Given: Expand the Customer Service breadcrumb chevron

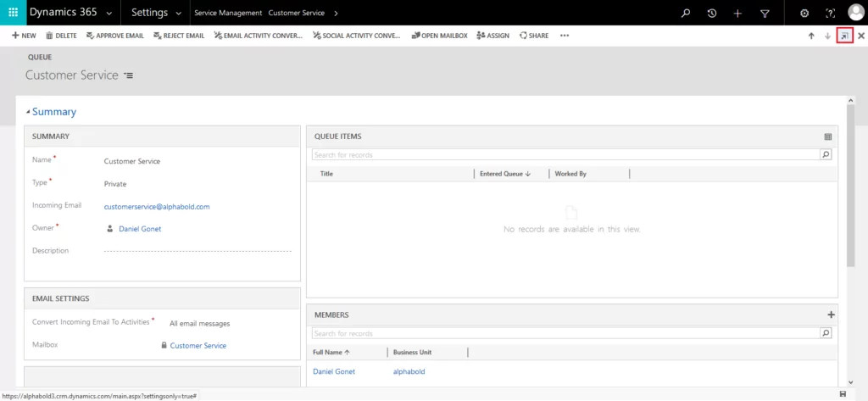Looking at the screenshot, I should point(336,13).
